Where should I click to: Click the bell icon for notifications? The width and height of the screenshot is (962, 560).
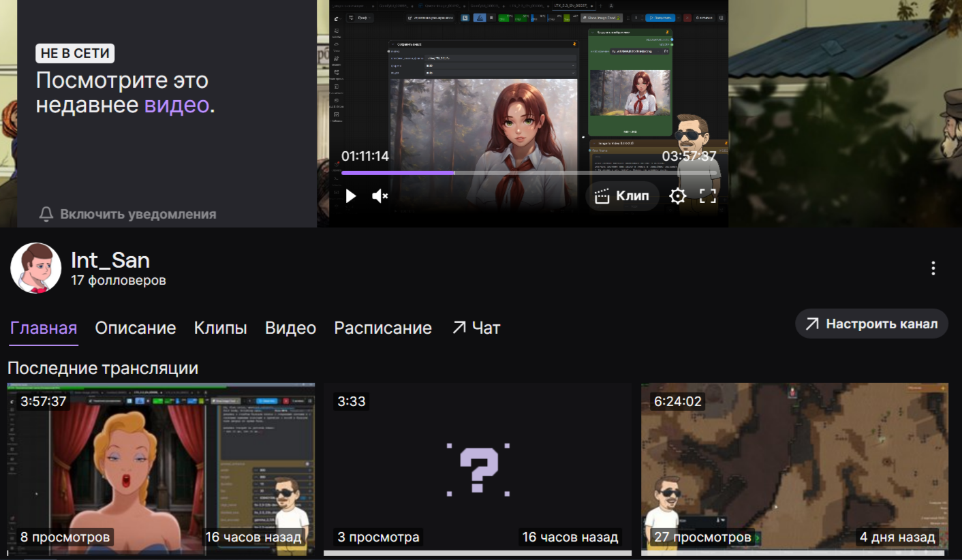pos(46,214)
